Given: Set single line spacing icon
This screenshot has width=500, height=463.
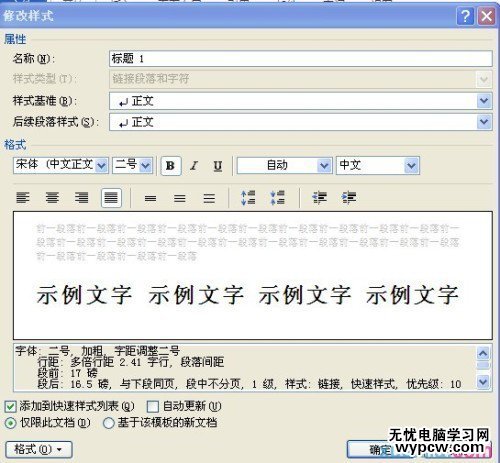Looking at the screenshot, I should (150, 198).
